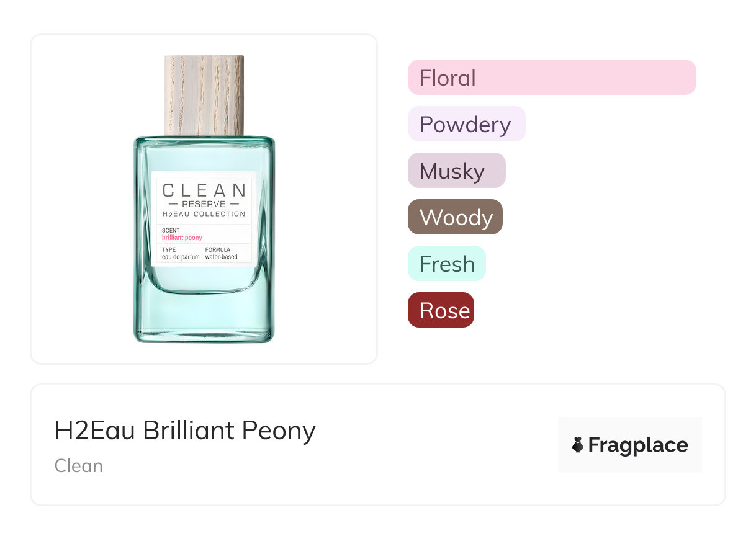Screen dimensions: 756x536
Task: Click the H2EAU COLLECTION label text
Action: (204, 214)
